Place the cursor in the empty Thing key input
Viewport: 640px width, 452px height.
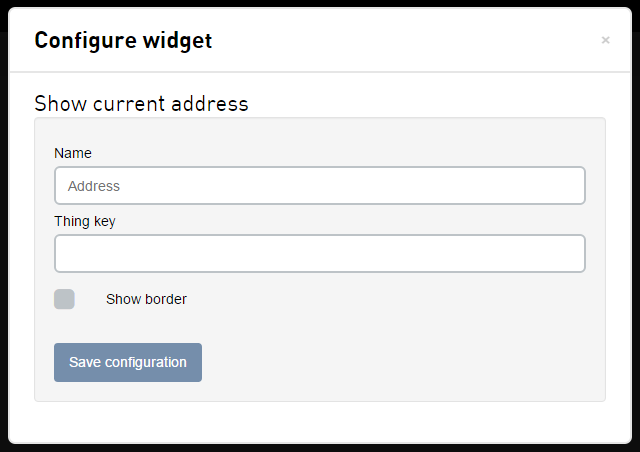319,254
